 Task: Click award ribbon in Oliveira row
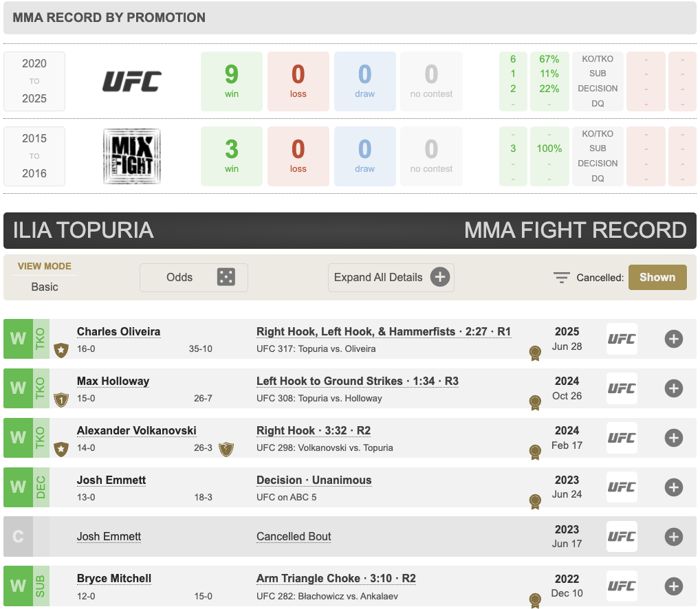[535, 353]
